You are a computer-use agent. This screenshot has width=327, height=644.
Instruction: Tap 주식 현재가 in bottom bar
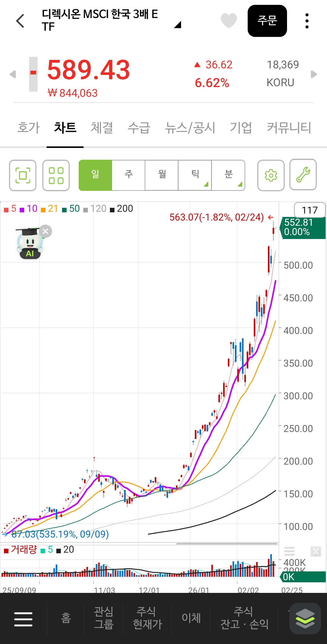point(147,618)
